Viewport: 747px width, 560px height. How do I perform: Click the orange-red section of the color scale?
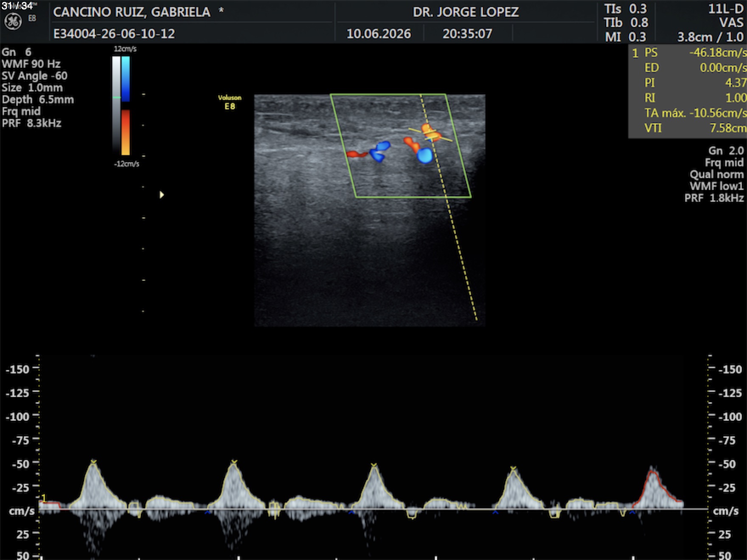pyautogui.click(x=126, y=132)
